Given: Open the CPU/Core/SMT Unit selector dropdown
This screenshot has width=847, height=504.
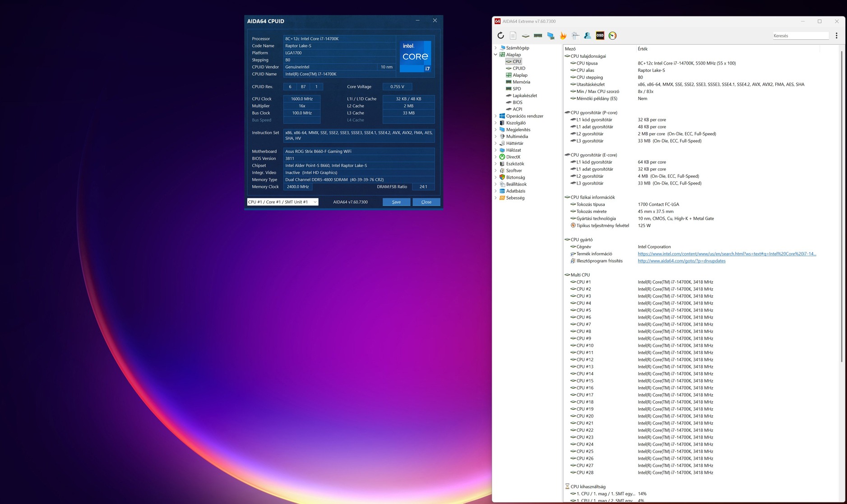Looking at the screenshot, I should (282, 202).
